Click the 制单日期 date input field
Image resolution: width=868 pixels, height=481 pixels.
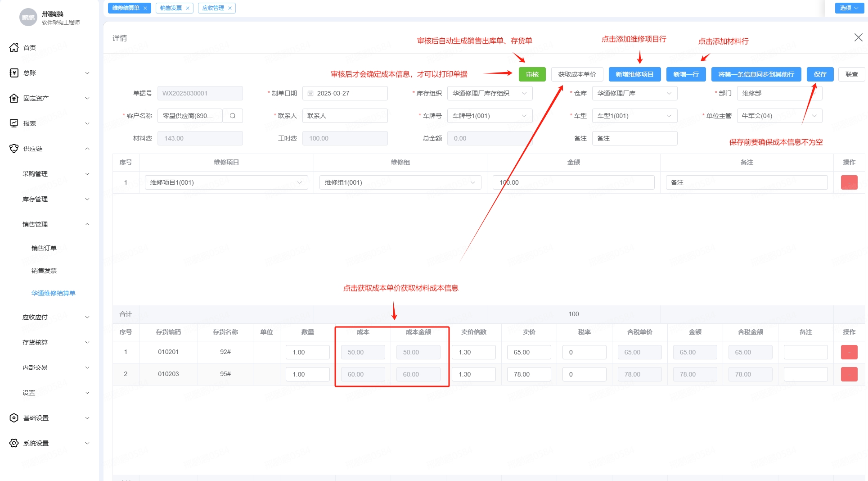345,93
